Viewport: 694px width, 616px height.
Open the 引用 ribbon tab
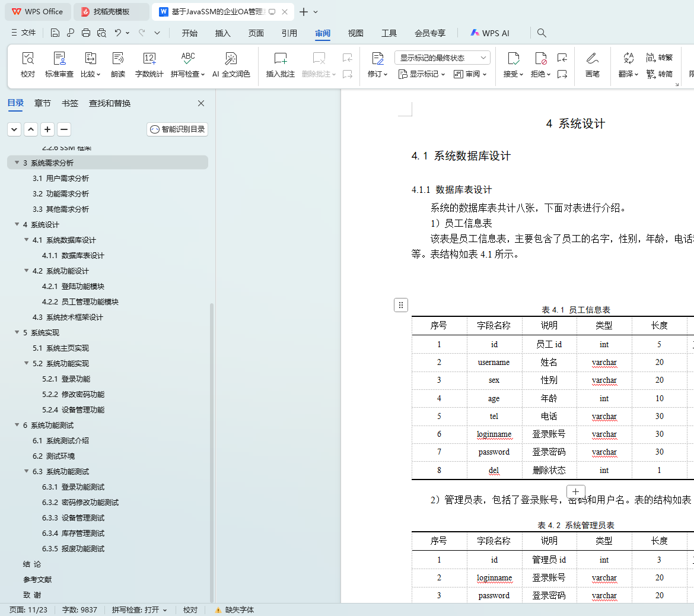point(289,33)
